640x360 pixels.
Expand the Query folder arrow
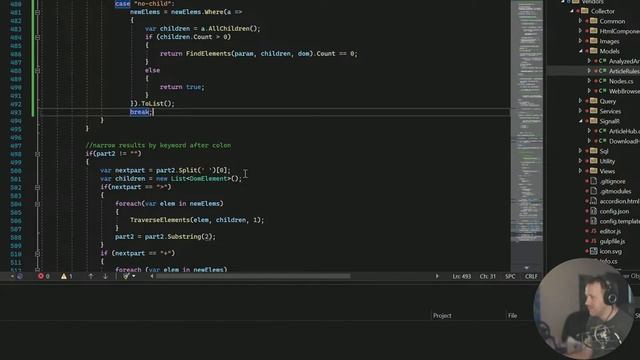point(580,101)
